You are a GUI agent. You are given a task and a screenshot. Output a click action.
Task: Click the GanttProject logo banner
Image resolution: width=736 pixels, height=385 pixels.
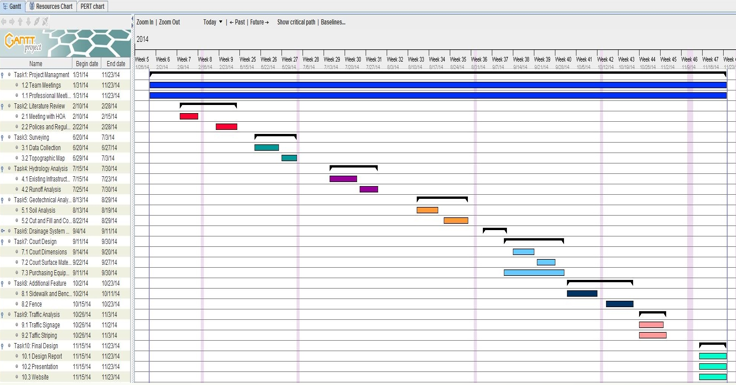66,43
